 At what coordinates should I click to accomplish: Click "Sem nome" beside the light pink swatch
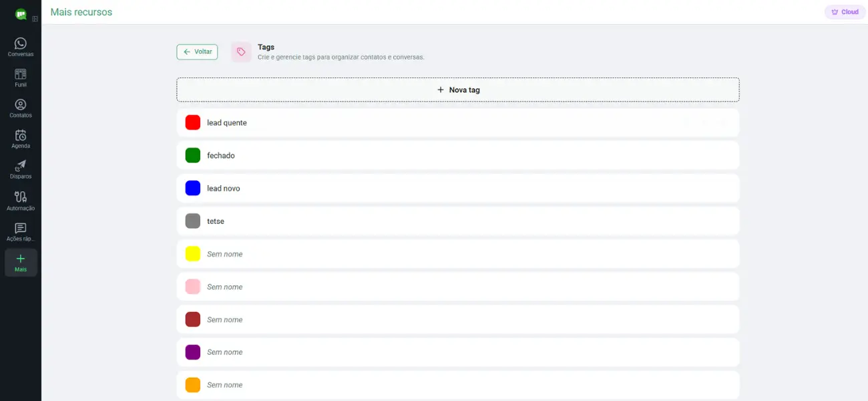(x=225, y=287)
